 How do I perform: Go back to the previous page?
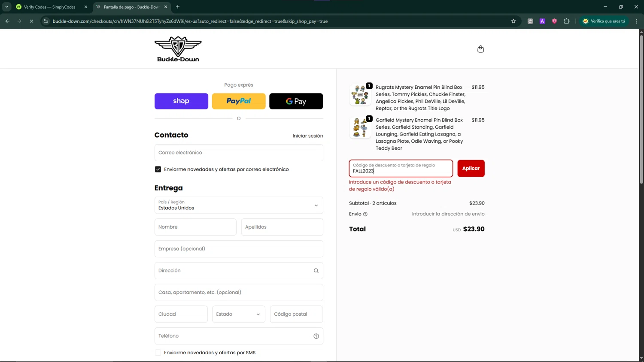(7, 21)
